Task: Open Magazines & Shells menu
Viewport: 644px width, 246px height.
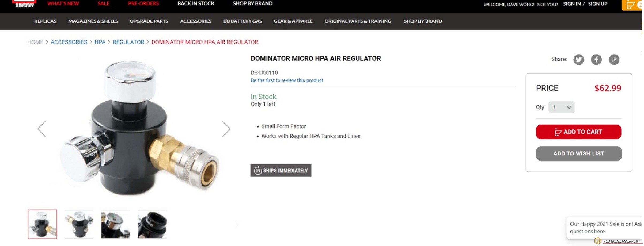Action: [x=93, y=21]
